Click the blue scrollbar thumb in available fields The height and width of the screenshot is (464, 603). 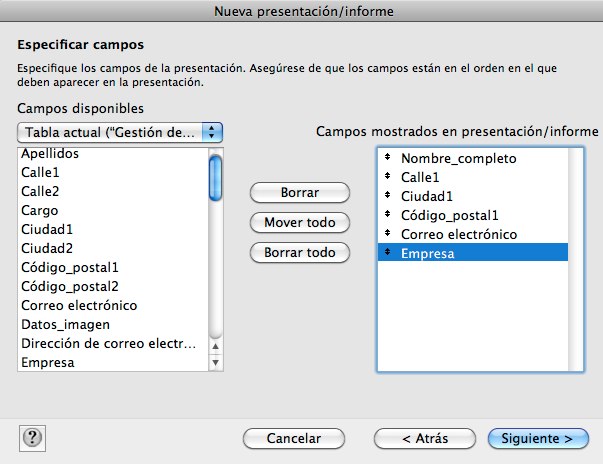coord(215,178)
